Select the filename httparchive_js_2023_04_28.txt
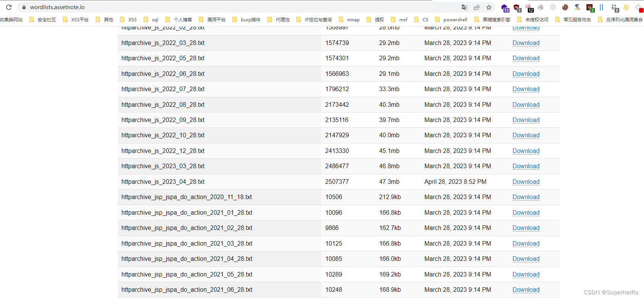The width and height of the screenshot is (644, 299). (163, 182)
